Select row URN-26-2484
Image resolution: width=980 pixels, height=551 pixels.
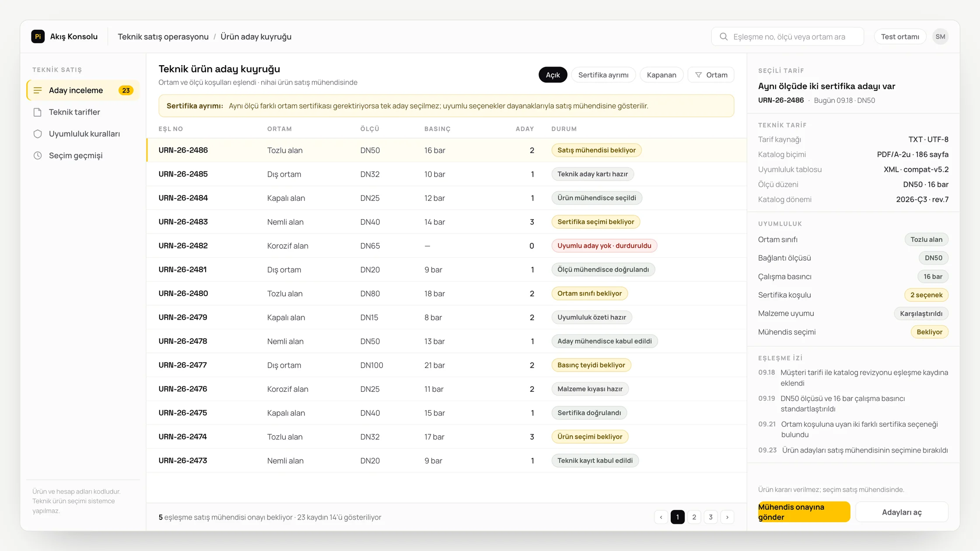(446, 198)
